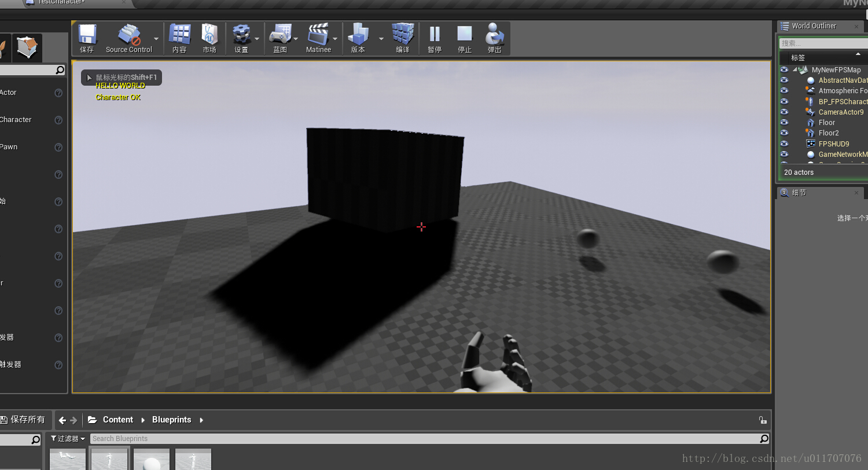This screenshot has width=868, height=470.
Task: Hide the Floor2 actor via eye icon
Action: coord(784,133)
